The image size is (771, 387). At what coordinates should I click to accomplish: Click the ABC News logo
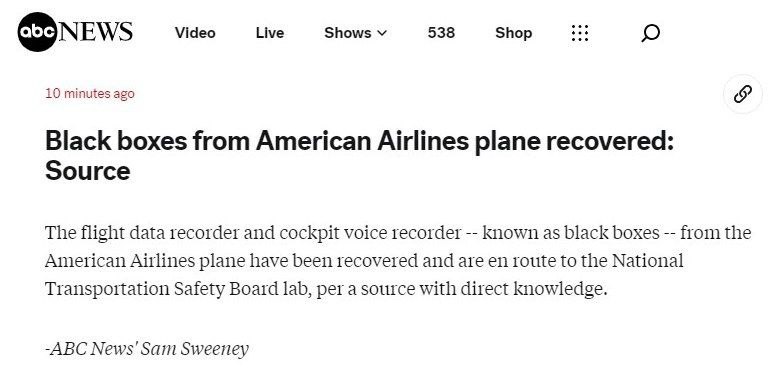click(x=75, y=32)
